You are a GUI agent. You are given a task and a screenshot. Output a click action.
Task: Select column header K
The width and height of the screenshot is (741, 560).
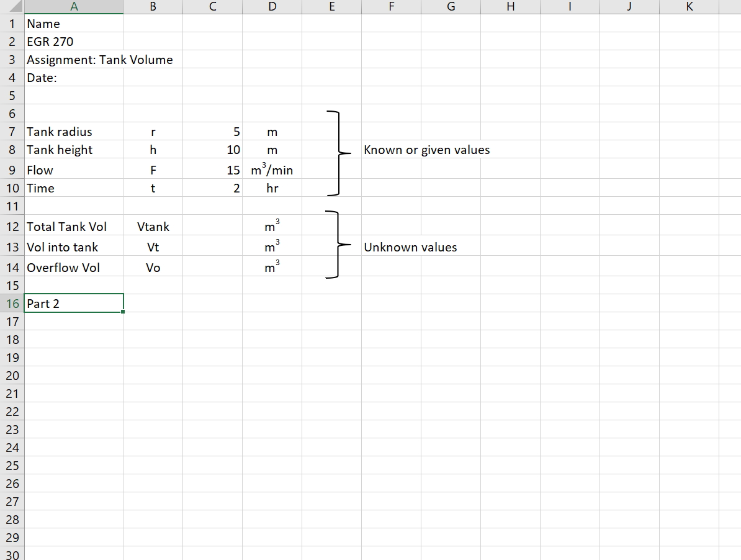pos(689,6)
